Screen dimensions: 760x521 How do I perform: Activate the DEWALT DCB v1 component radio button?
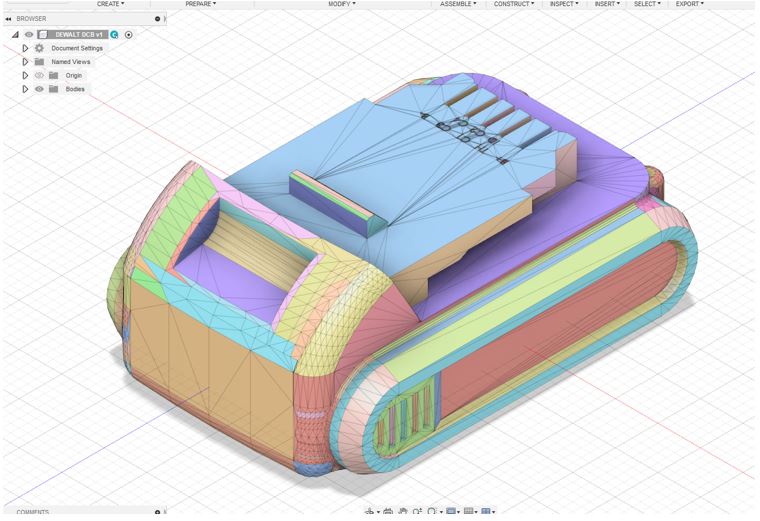(x=128, y=35)
